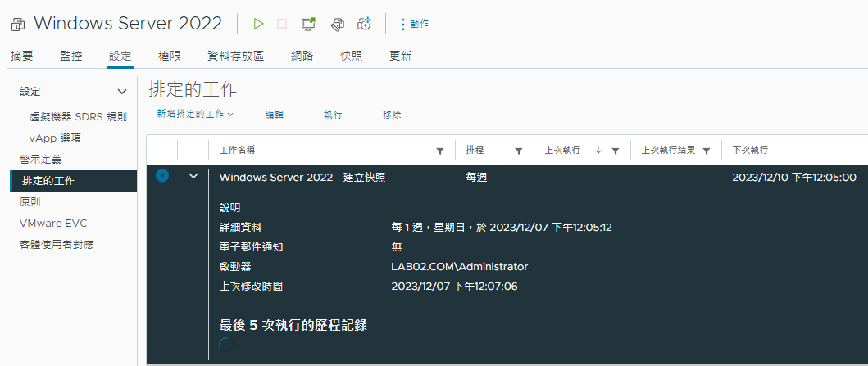Filter the 上次執行結果 column

tap(707, 151)
